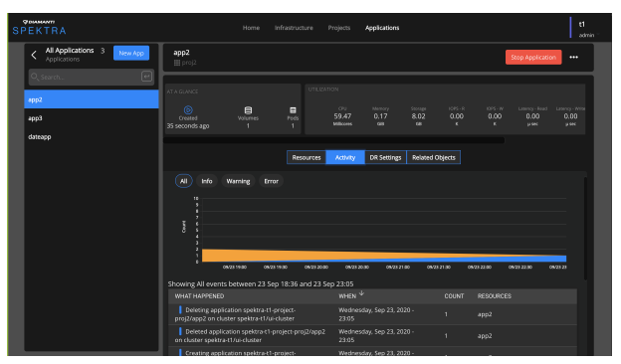621x364 pixels.
Task: Click the CPU value 59.47
Action: click(342, 116)
